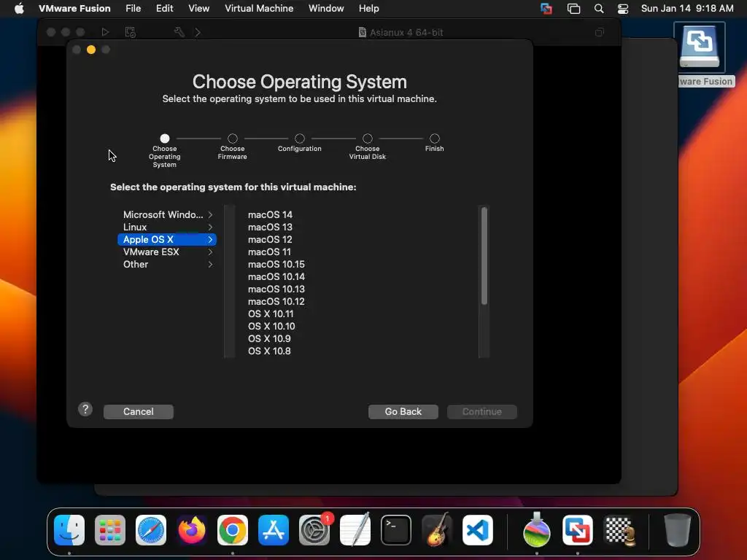Expand the Other category chevron
This screenshot has height=560, width=747.
(210, 264)
